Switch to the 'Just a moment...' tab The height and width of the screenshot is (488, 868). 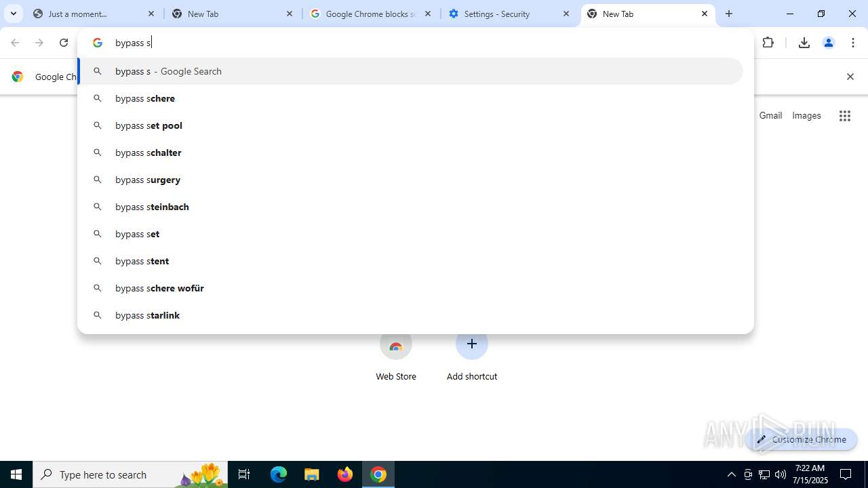click(x=93, y=14)
